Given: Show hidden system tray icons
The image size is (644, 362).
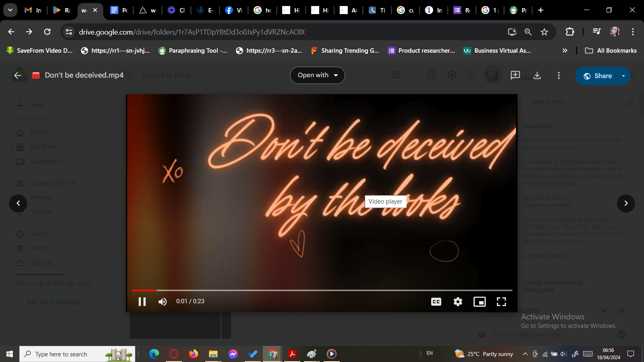Looking at the screenshot, I should click(525, 354).
